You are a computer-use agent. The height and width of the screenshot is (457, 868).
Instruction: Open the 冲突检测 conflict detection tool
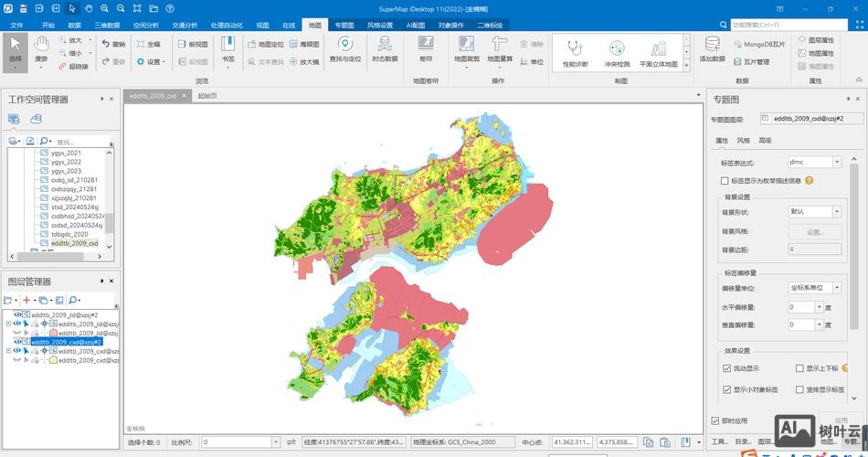click(616, 51)
